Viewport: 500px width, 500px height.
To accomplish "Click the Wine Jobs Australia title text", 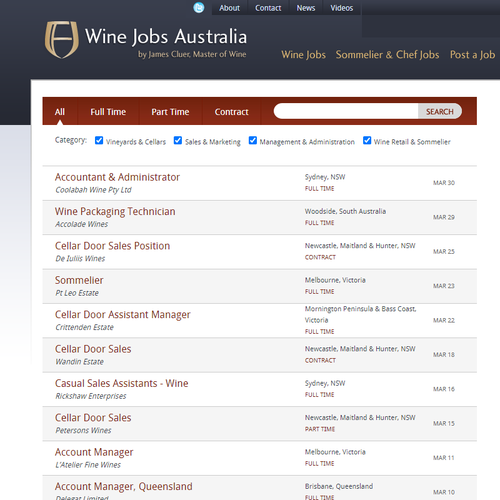I will pyautogui.click(x=166, y=36).
